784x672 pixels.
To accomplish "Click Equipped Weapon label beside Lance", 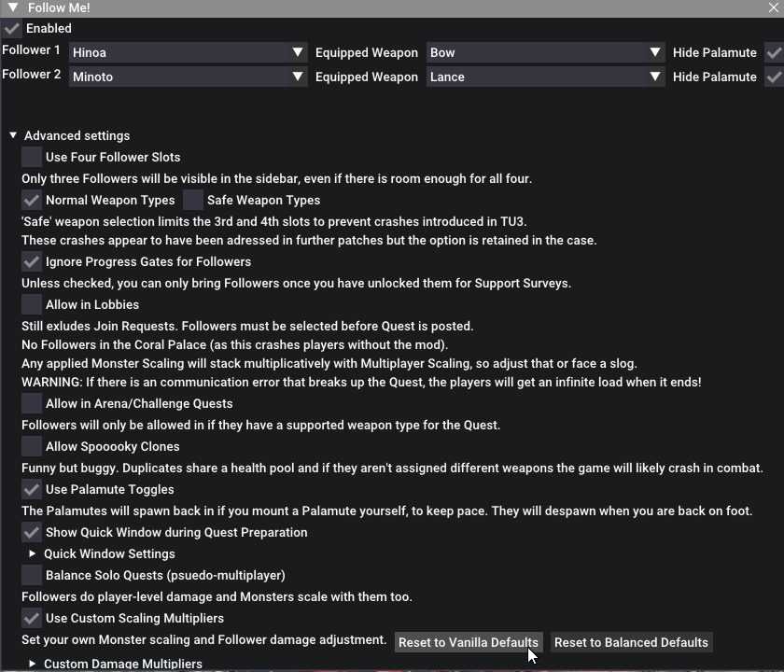I will [x=367, y=77].
